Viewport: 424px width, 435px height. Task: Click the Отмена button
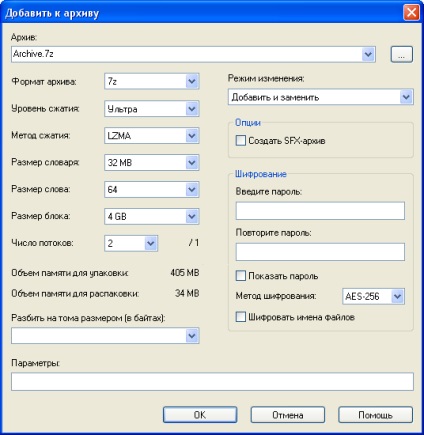[288, 415]
